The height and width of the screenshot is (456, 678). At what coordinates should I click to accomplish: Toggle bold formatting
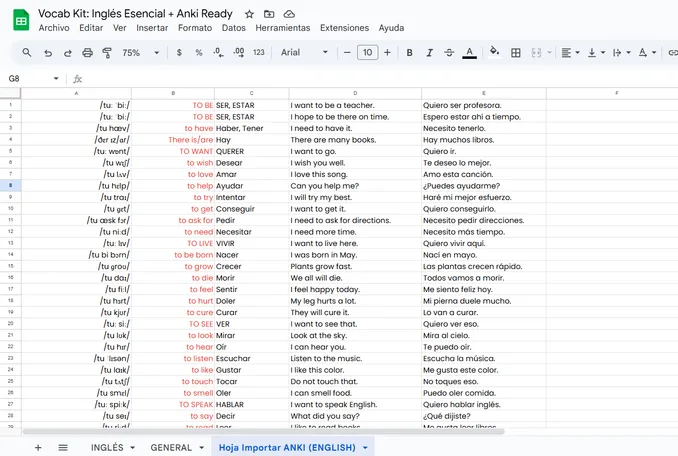(409, 52)
